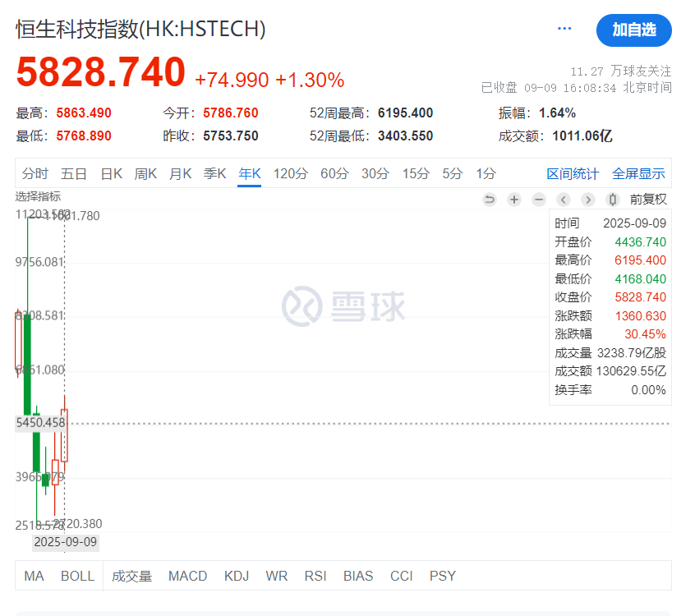This screenshot has width=695, height=616.
Task: Click the 最低 value 5768.890
Action: (x=84, y=136)
